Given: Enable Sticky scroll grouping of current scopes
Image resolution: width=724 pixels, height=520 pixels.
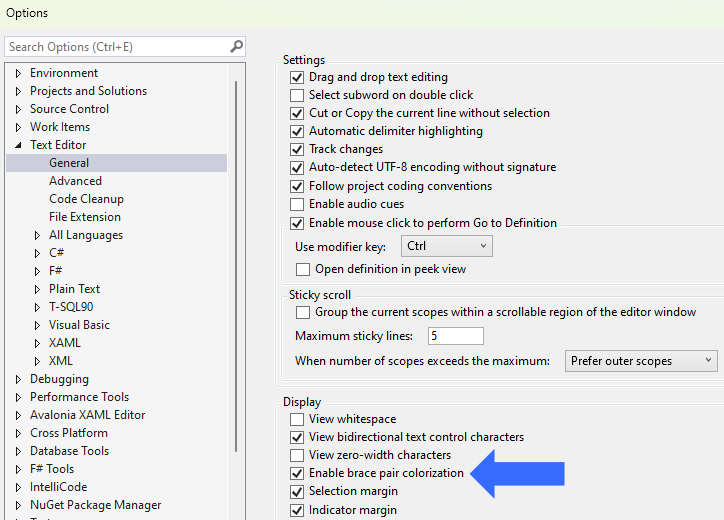Looking at the screenshot, I should coord(303,313).
